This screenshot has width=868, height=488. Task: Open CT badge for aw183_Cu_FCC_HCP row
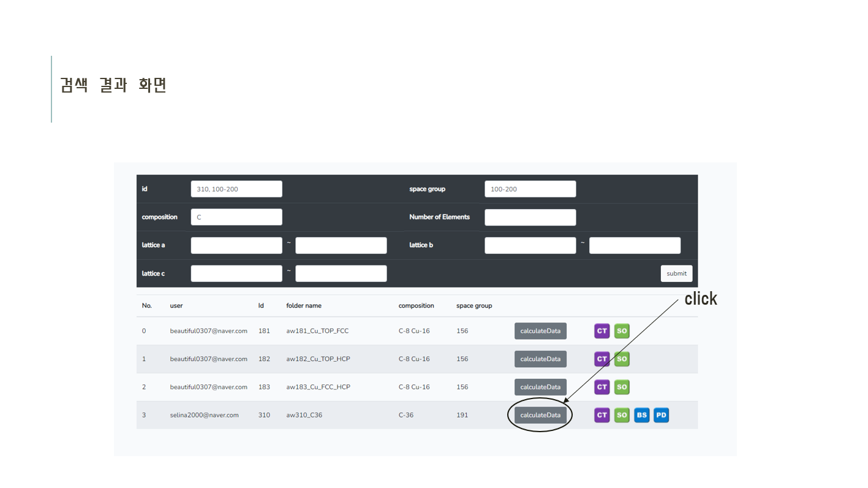coord(602,387)
